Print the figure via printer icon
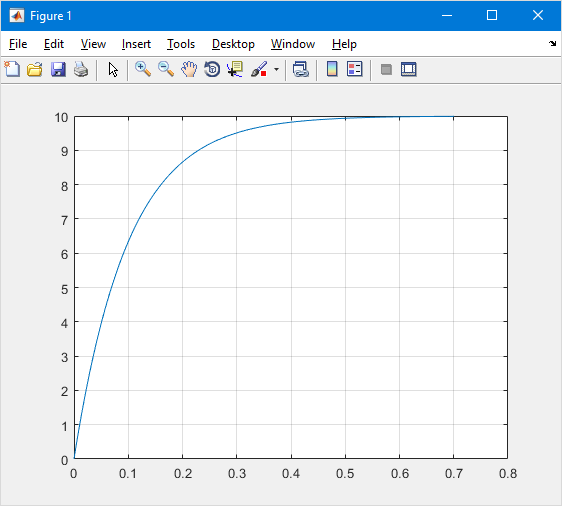Screen dimensions: 562x506 click(x=81, y=69)
